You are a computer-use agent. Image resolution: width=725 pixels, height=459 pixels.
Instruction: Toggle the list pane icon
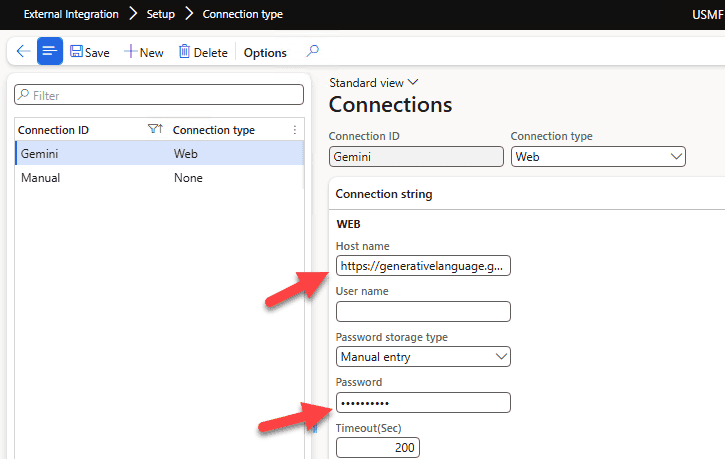[x=50, y=52]
